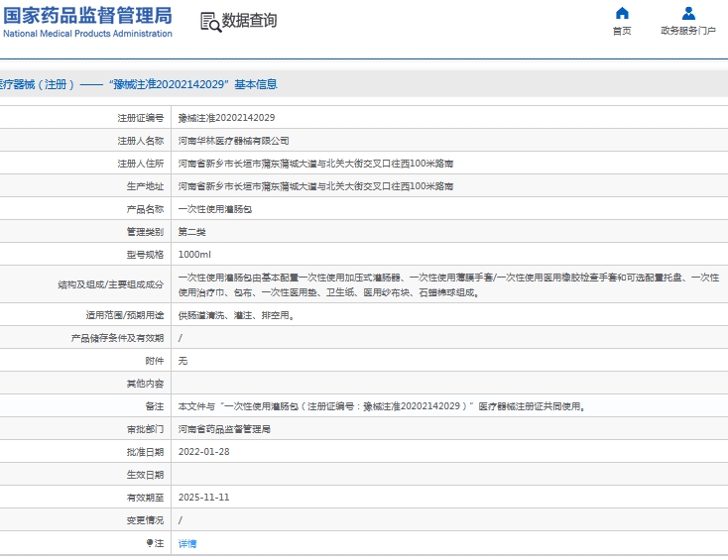Click the 注册人名称 label
The image size is (728, 560).
141,141
